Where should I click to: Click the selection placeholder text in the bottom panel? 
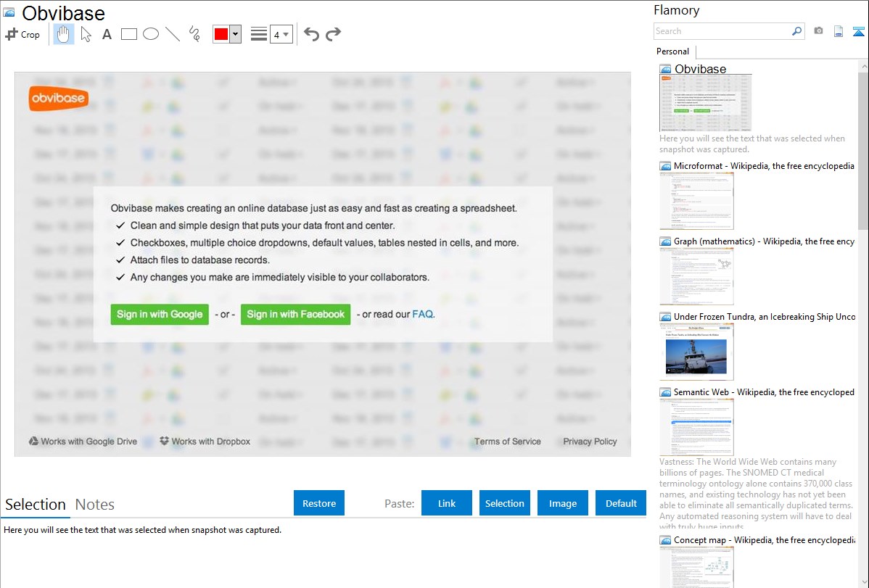[x=142, y=530]
